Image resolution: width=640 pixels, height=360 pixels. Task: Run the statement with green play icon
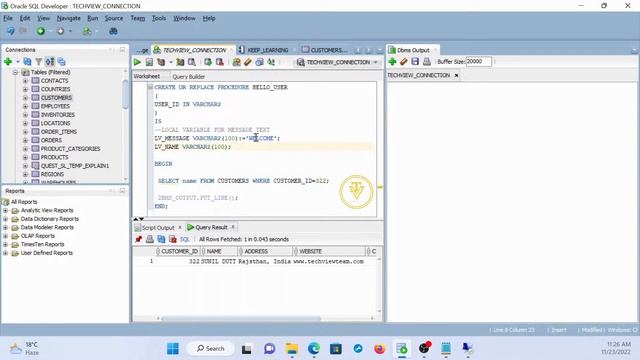coord(138,62)
